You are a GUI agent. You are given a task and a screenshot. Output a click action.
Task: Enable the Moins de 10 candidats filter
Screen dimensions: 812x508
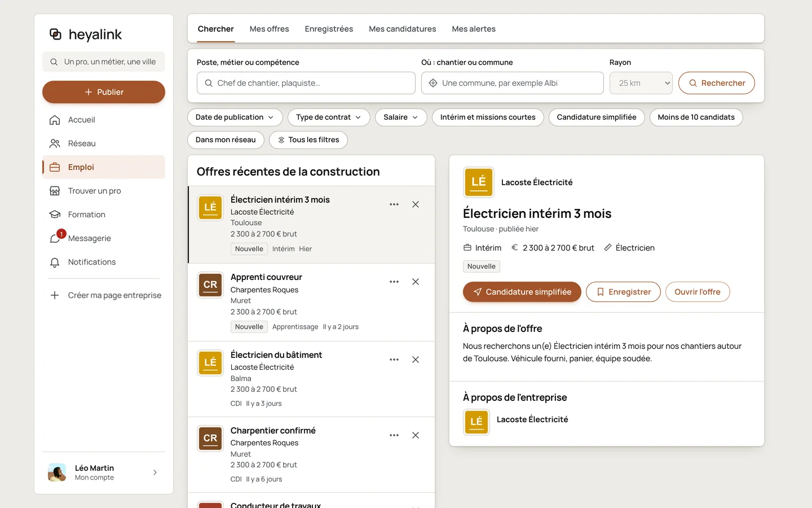(x=696, y=117)
